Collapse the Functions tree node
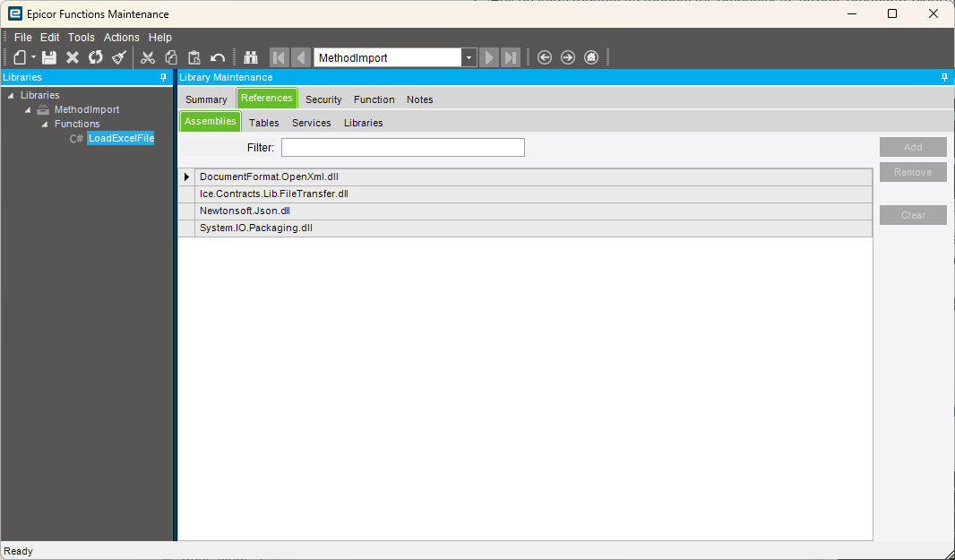The height and width of the screenshot is (560, 955). coord(45,125)
